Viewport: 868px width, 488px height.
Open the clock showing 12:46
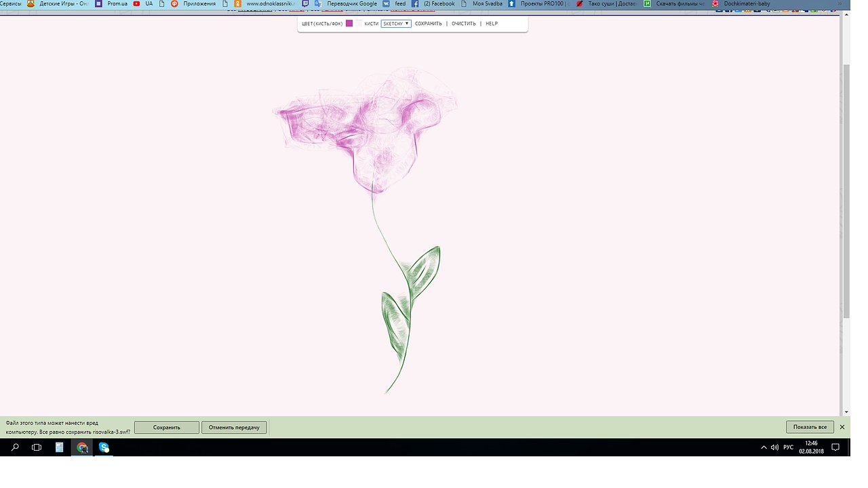pos(811,447)
